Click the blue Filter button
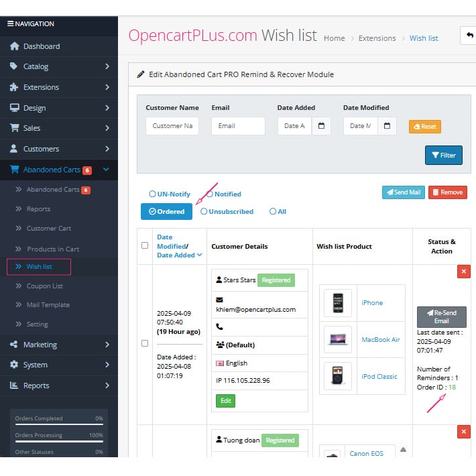This screenshot has width=476, height=476. tap(444, 155)
